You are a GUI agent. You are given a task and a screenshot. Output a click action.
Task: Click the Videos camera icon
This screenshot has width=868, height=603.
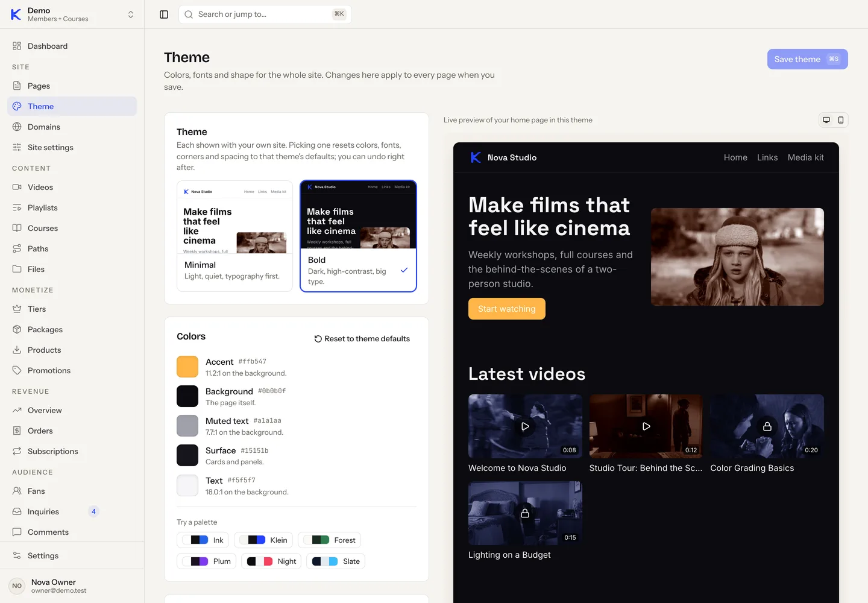pos(17,187)
